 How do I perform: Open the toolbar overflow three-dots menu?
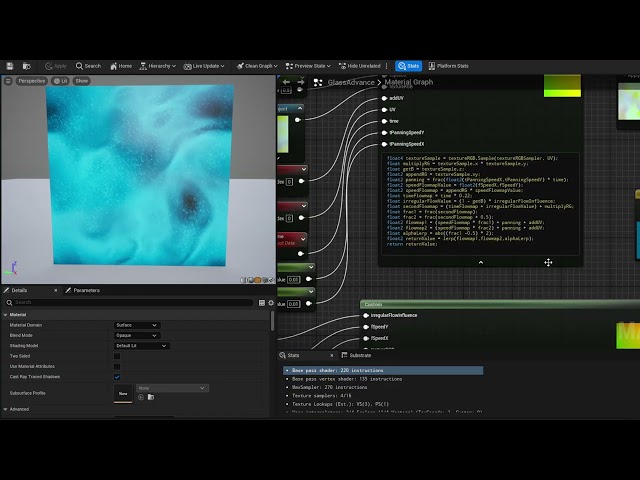[x=387, y=66]
